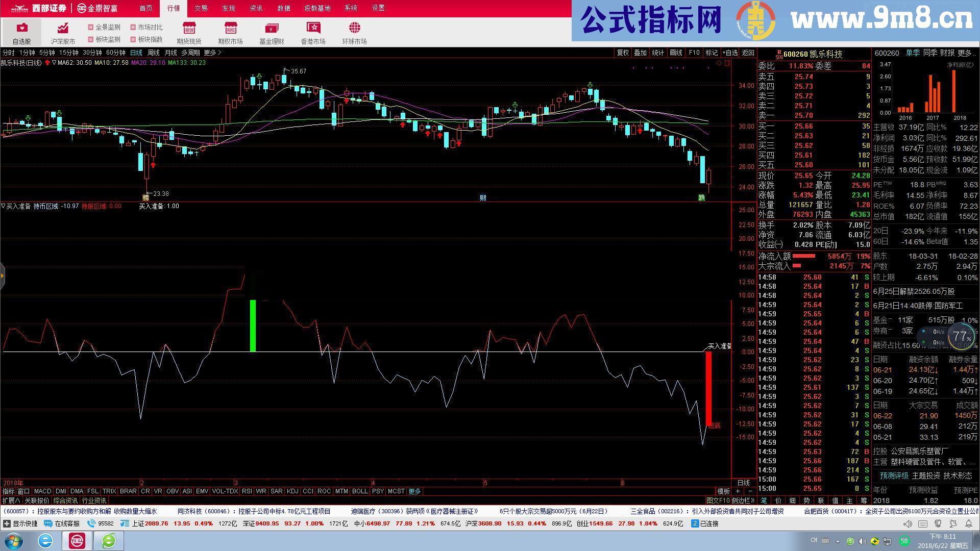Expand the 扩展 indicator panel expander
This screenshot has width=980, height=551.
[x=11, y=500]
